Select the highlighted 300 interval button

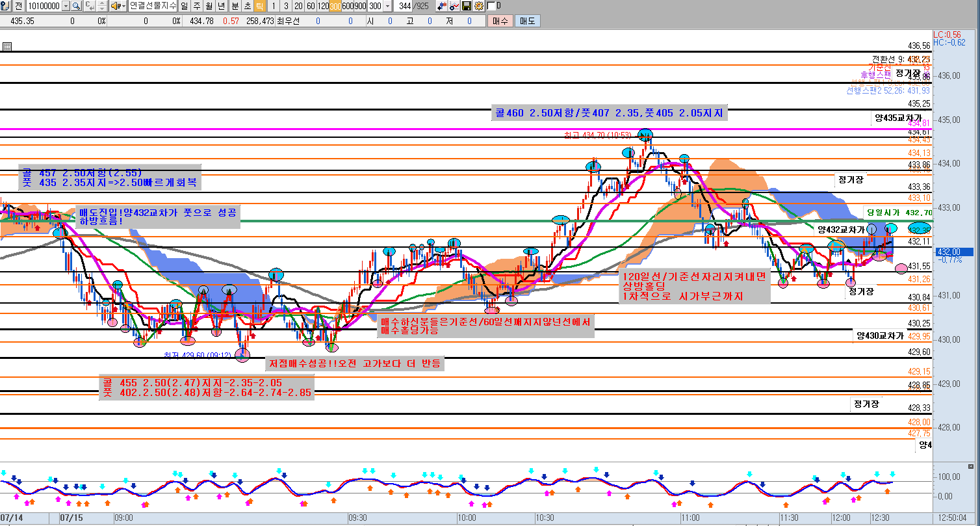click(335, 6)
